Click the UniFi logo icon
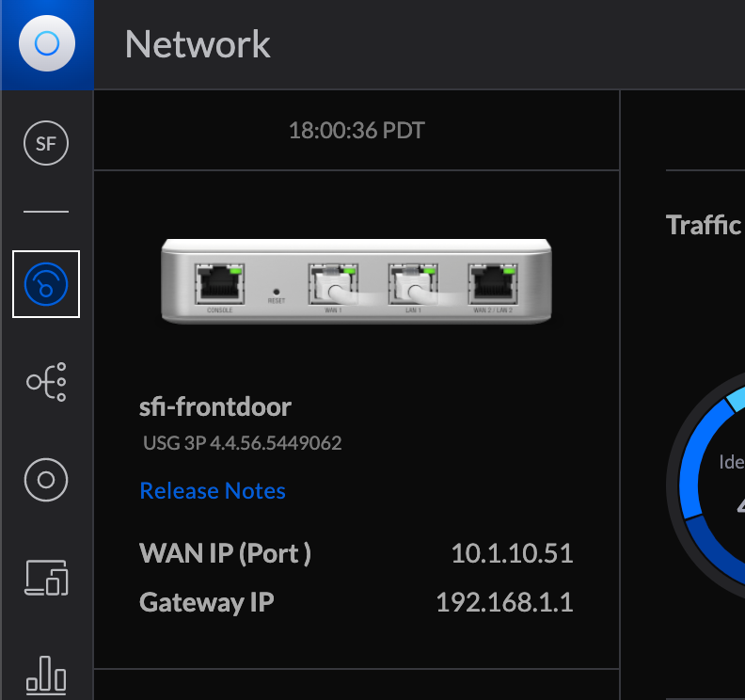Screen dimensions: 745x700 click(47, 43)
